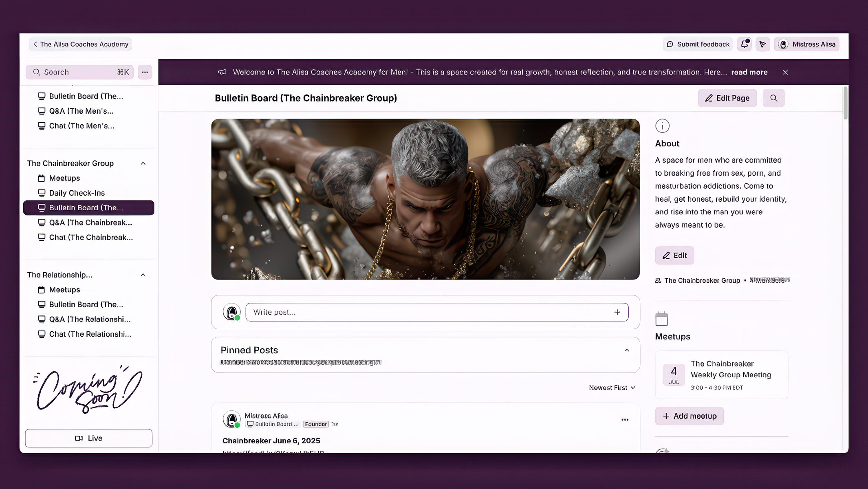The height and width of the screenshot is (489, 868).
Task: Select Q&A (The Chainbreak...) space
Action: coord(90,222)
